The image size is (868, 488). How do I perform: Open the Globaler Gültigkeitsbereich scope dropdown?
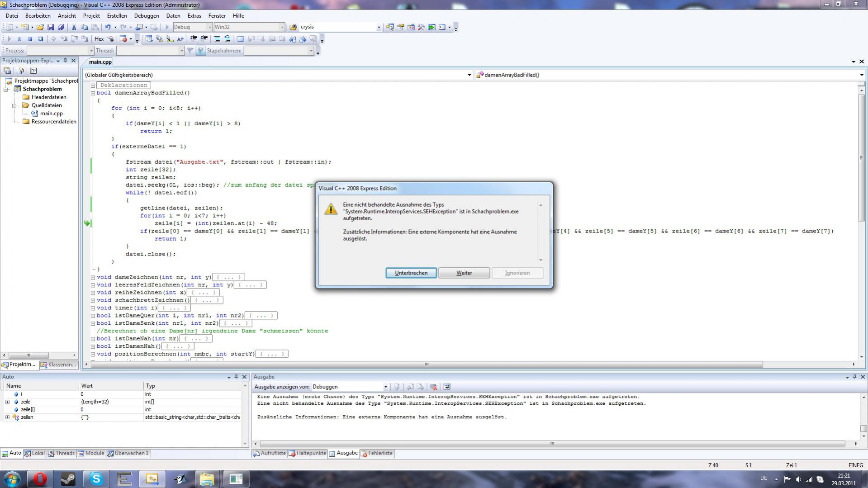pos(469,75)
